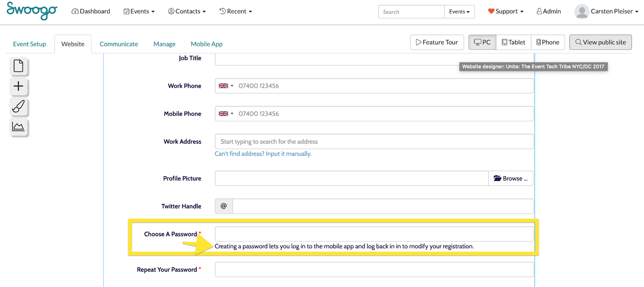
Task: Open the Events menu
Action: pos(139,11)
